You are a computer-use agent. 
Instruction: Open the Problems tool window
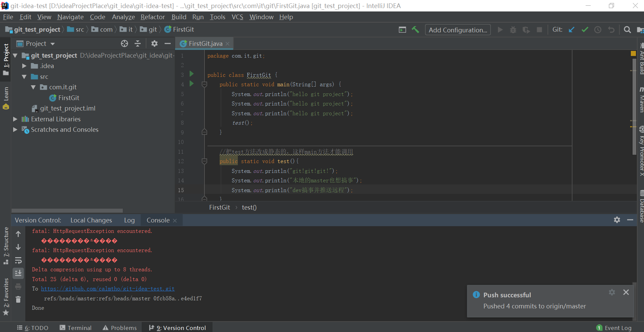point(120,328)
